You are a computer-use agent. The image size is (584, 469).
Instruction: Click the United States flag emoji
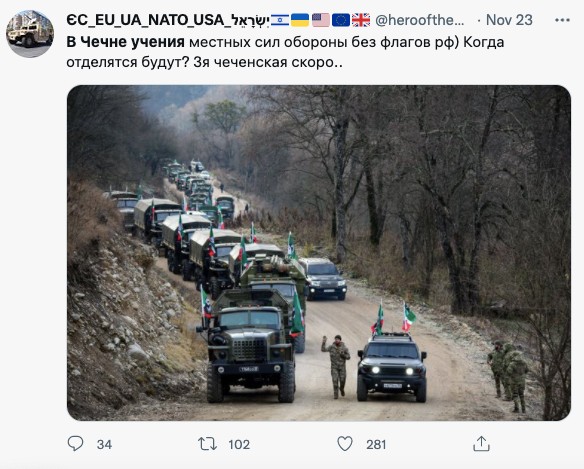(321, 20)
